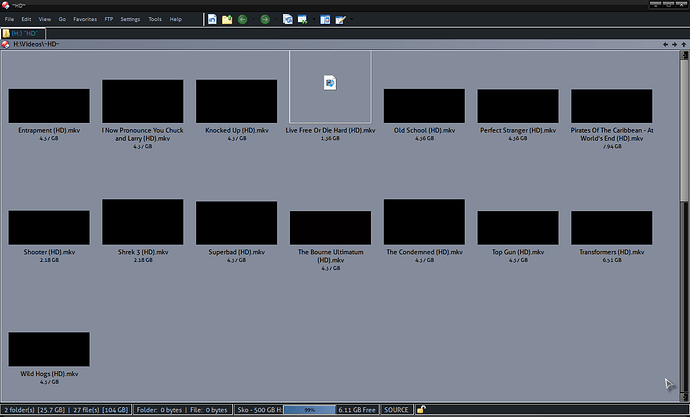Screen dimensions: 690x417
Task: Click 'I Now Pronounce You Chuck and Larry (HD).mkv' name
Action: (x=143, y=134)
